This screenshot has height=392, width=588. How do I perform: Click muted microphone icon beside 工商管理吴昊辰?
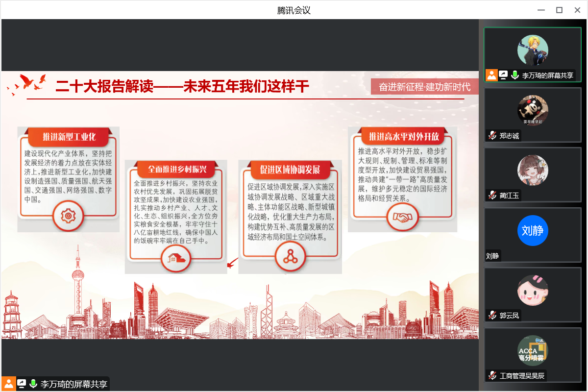coord(492,376)
